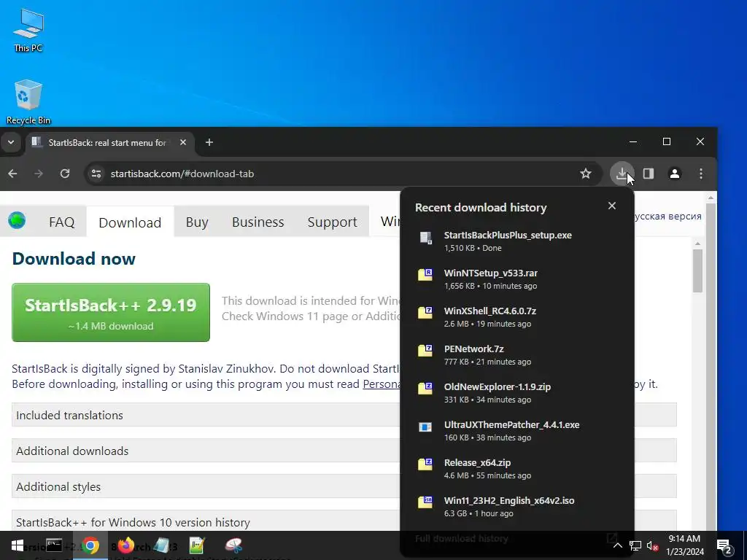Open a new browser tab
747x560 pixels.
[209, 142]
